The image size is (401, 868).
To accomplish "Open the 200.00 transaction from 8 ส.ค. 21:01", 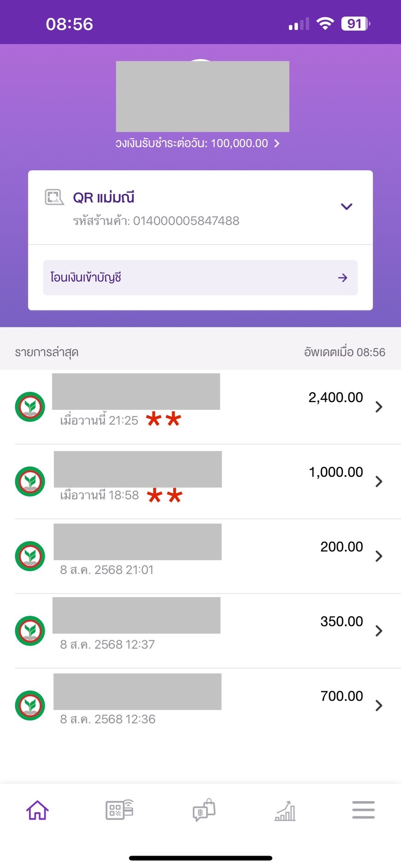I will (x=200, y=556).
